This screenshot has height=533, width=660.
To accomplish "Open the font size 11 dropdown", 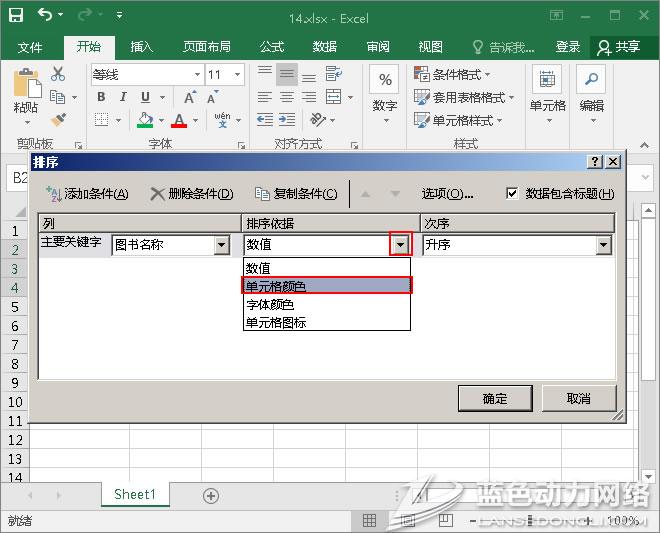I will (x=237, y=75).
